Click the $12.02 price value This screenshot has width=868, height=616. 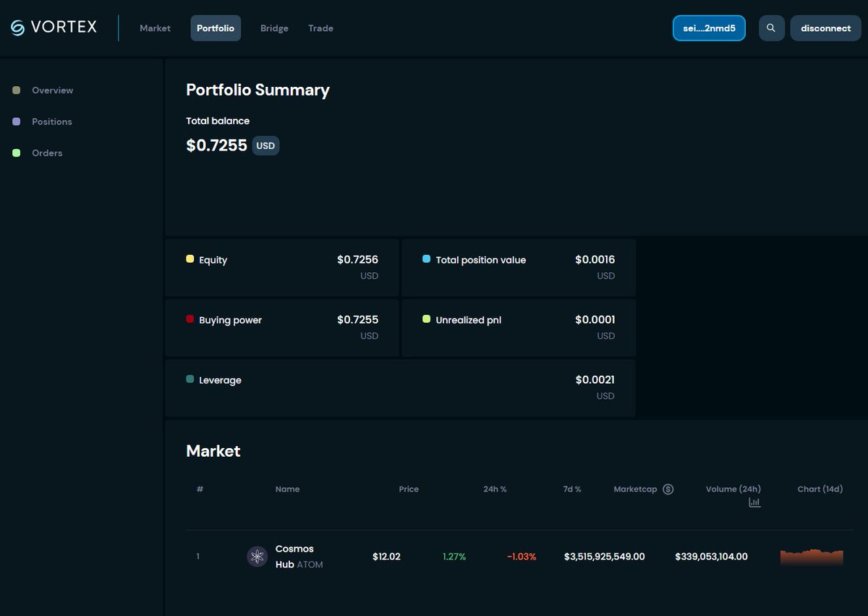(x=386, y=557)
